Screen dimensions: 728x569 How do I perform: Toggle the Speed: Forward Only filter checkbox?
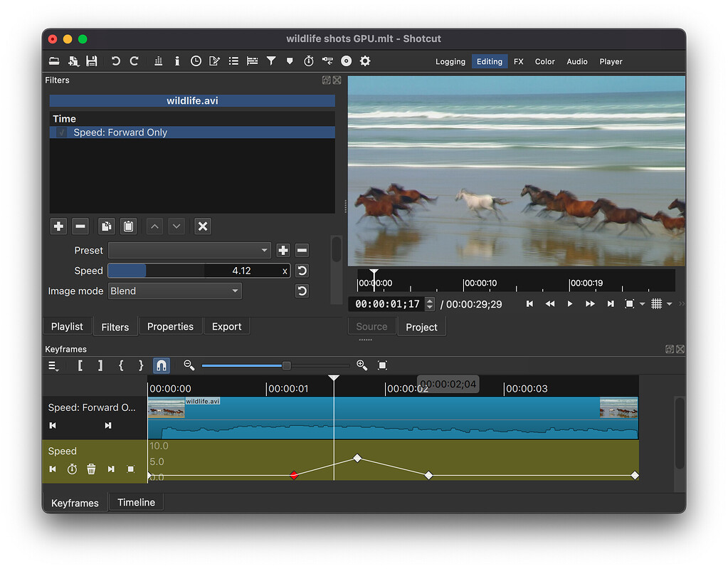pyautogui.click(x=62, y=132)
